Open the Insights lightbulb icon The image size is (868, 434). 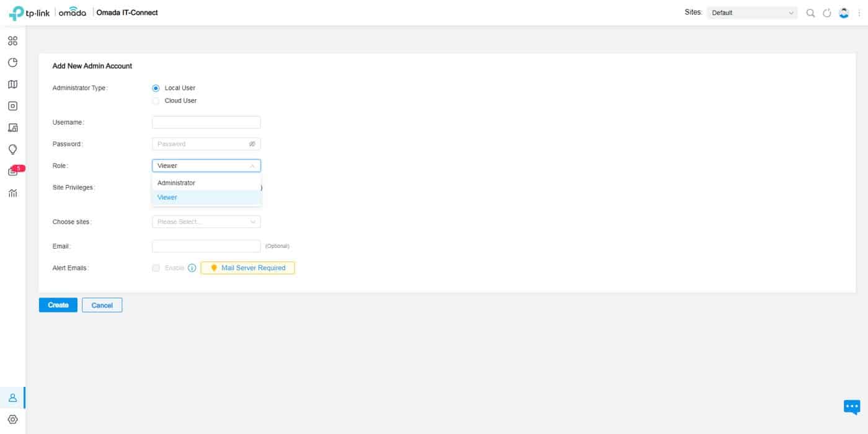coord(12,149)
